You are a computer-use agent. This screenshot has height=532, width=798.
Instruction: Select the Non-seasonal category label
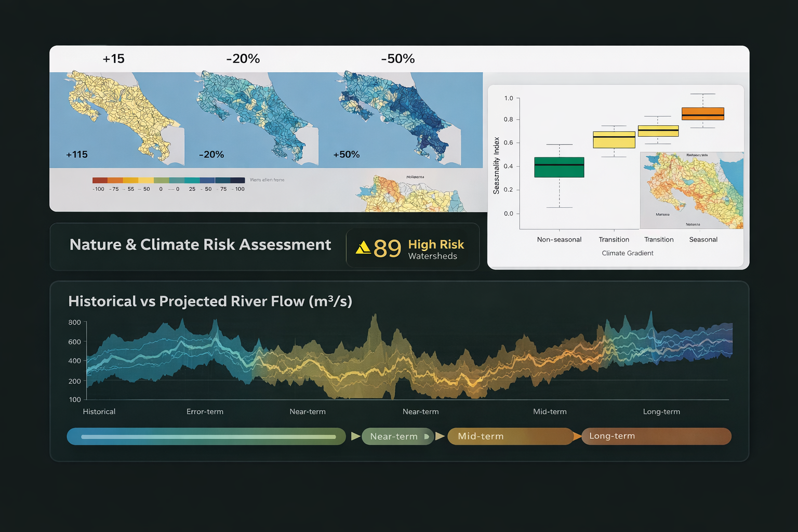click(x=559, y=240)
